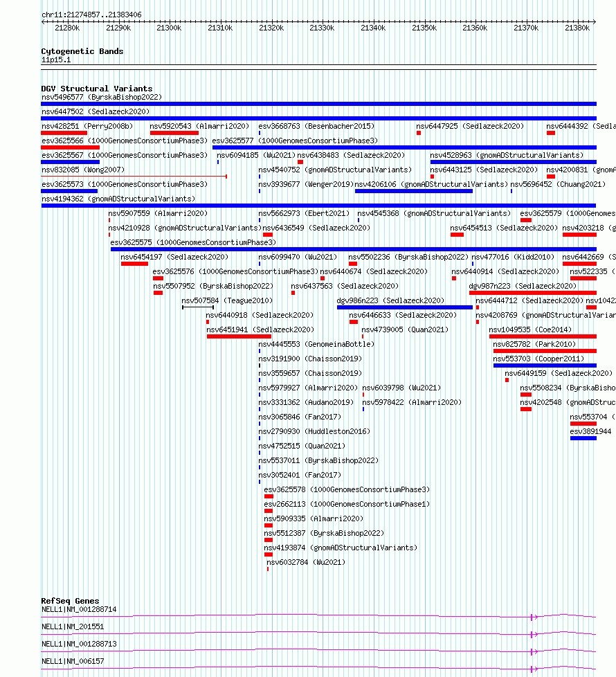Click esv3625577 (1000GenomesConsortiumPhase3) label

(x=295, y=141)
